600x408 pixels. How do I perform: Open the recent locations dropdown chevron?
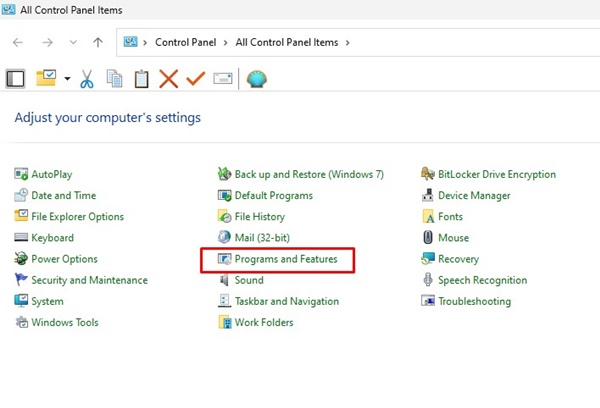pos(73,42)
